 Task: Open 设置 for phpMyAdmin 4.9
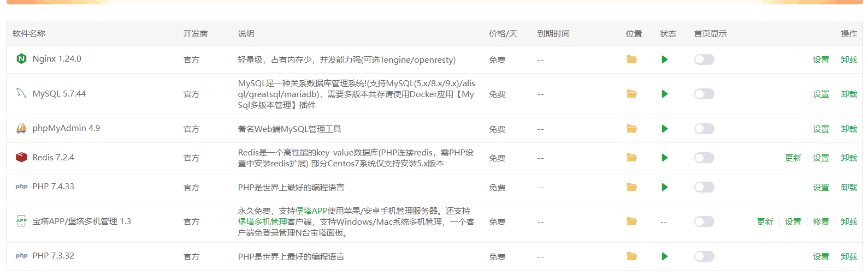click(x=820, y=129)
